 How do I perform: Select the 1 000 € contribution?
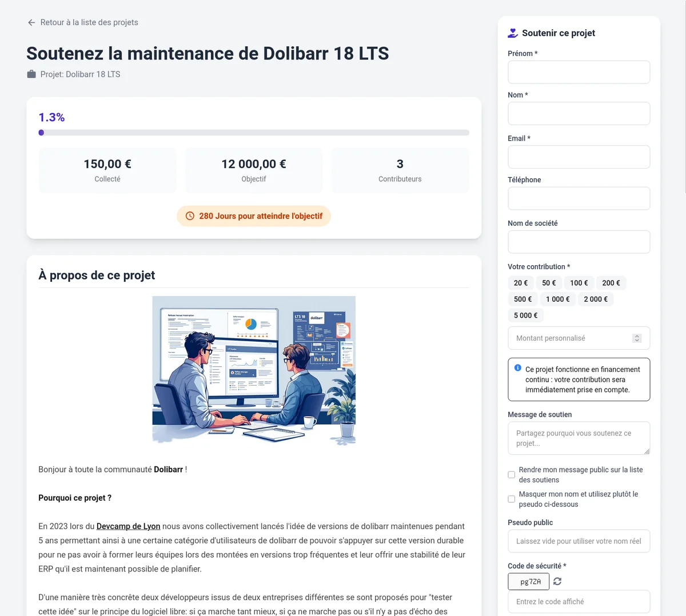(557, 299)
